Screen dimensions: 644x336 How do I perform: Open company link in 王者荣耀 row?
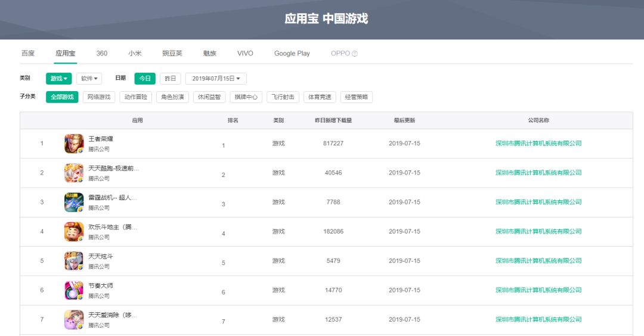click(x=538, y=144)
